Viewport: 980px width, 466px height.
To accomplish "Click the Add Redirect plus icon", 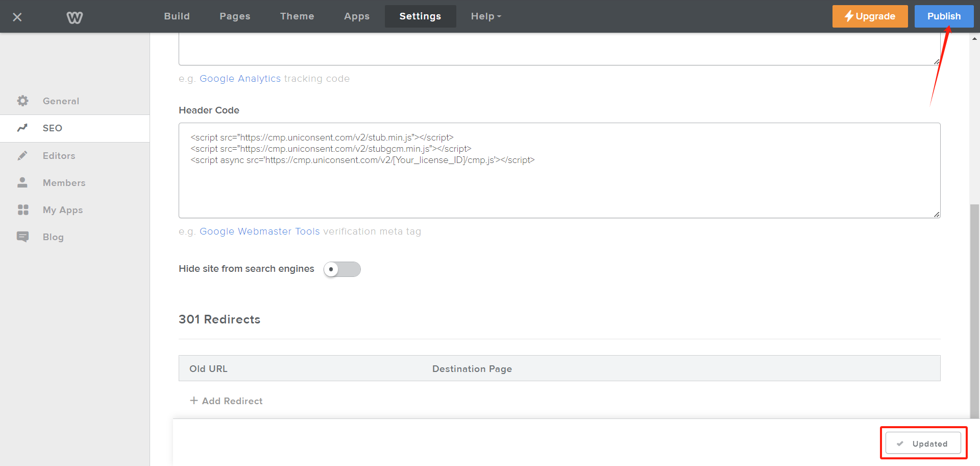I will click(x=194, y=401).
